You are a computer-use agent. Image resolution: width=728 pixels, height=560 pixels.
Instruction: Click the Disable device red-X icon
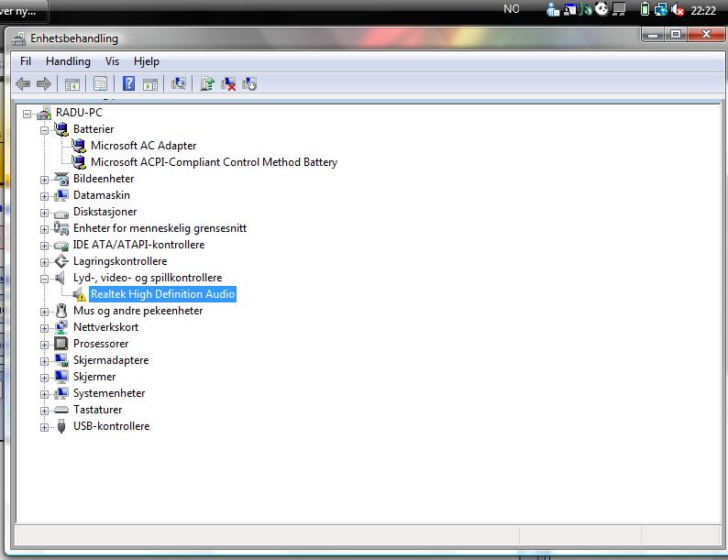228,84
